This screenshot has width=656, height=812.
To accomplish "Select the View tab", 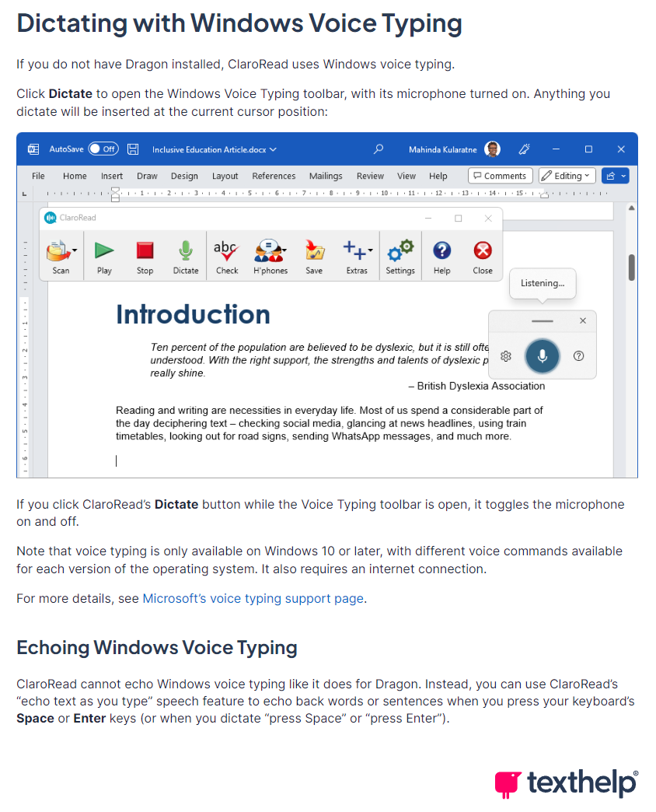I will coord(407,176).
